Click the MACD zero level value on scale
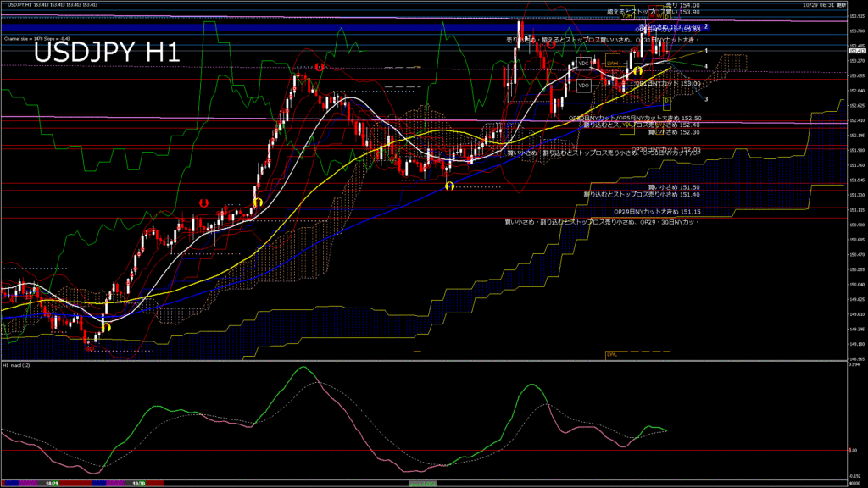 [x=853, y=451]
